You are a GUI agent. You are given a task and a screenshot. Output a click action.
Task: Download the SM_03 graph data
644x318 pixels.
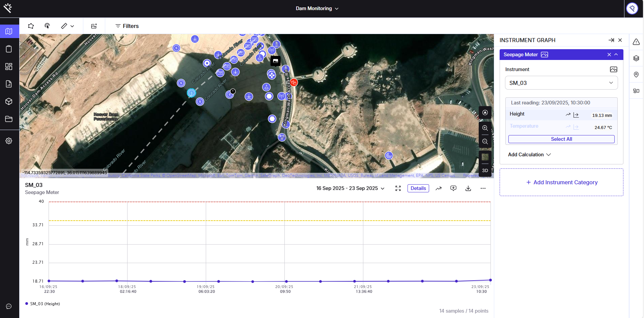468,188
